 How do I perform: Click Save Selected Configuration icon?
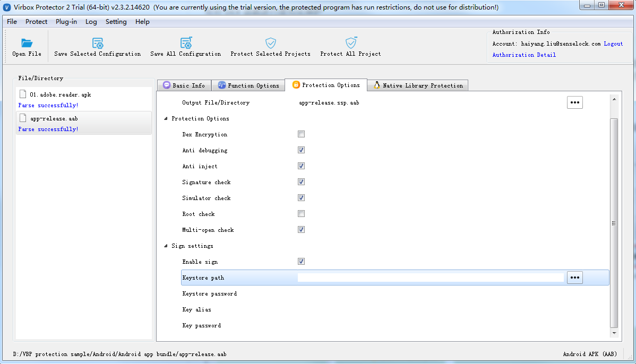tap(97, 42)
